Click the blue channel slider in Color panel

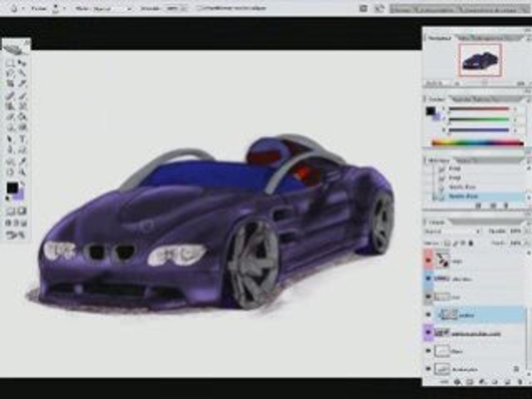[x=479, y=130]
